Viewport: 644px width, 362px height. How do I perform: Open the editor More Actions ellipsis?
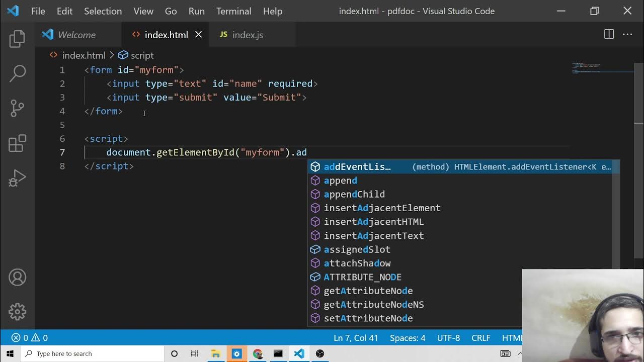[627, 35]
